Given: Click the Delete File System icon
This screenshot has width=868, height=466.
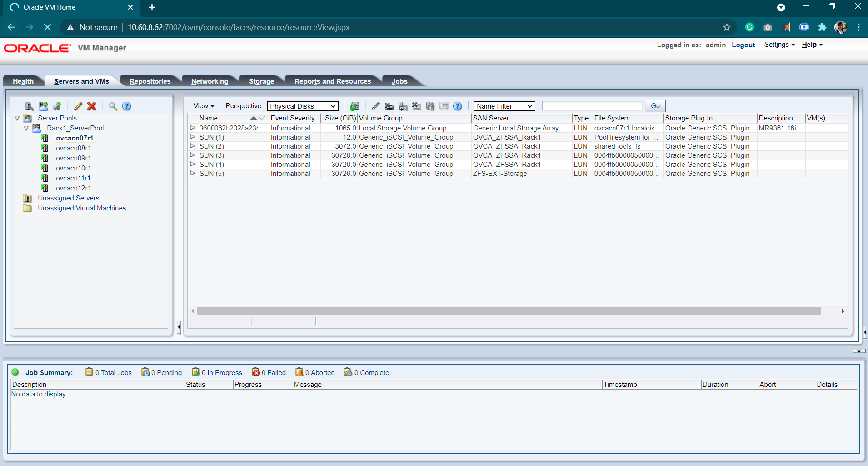Looking at the screenshot, I should (417, 106).
